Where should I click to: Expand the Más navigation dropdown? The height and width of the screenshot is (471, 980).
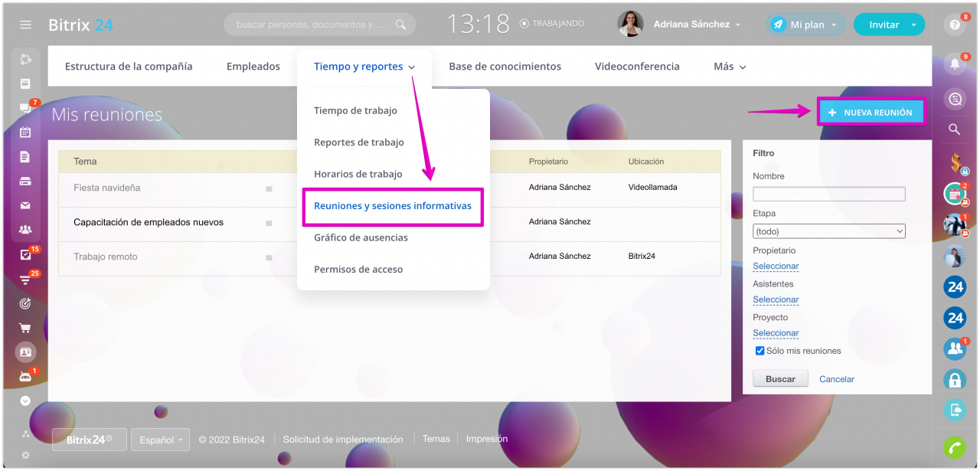click(x=730, y=67)
